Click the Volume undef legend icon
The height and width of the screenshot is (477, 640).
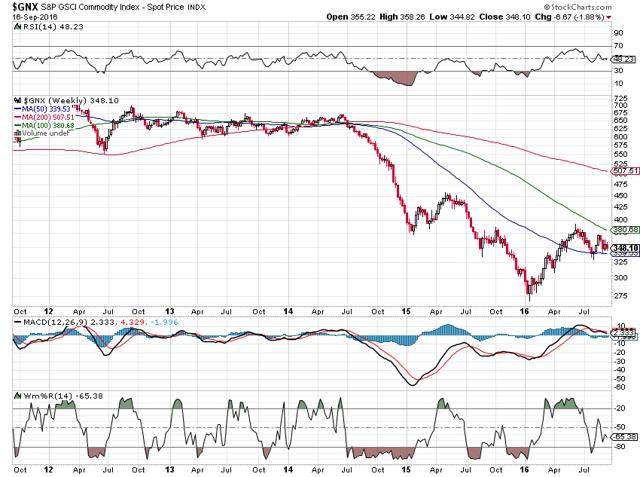tap(18, 133)
